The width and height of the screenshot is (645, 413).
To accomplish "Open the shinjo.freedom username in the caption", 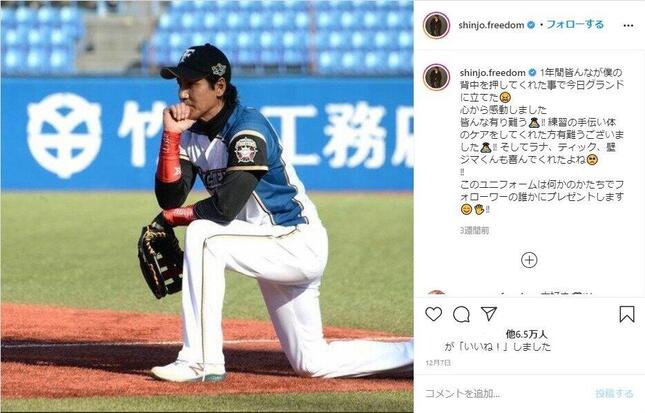I will click(492, 73).
